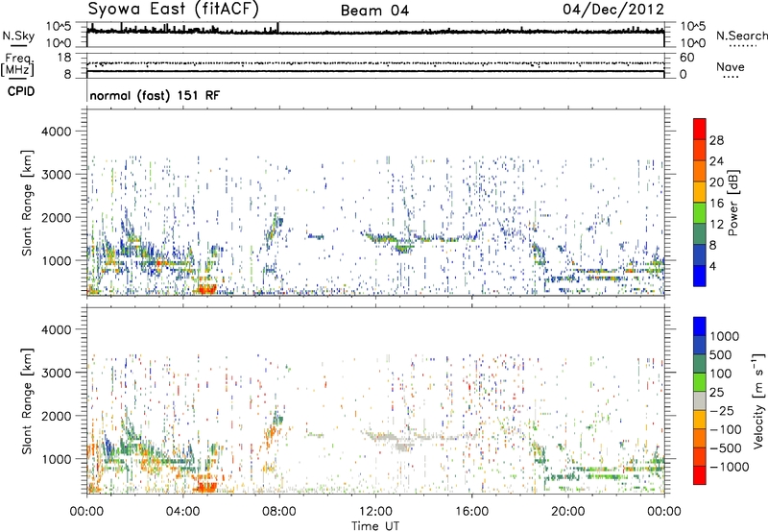Select the "Beam 04" heading

tap(374, 11)
